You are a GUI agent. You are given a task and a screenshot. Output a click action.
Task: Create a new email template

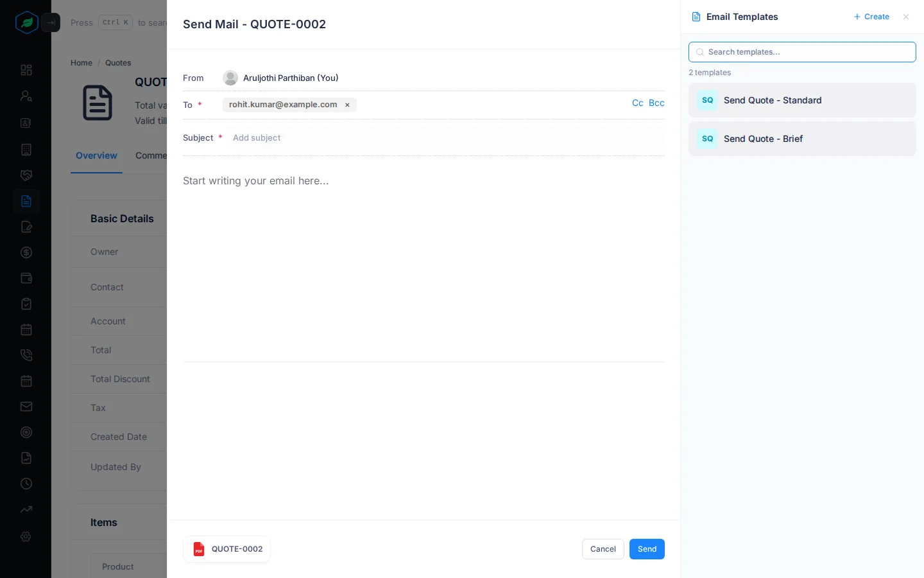871,17
